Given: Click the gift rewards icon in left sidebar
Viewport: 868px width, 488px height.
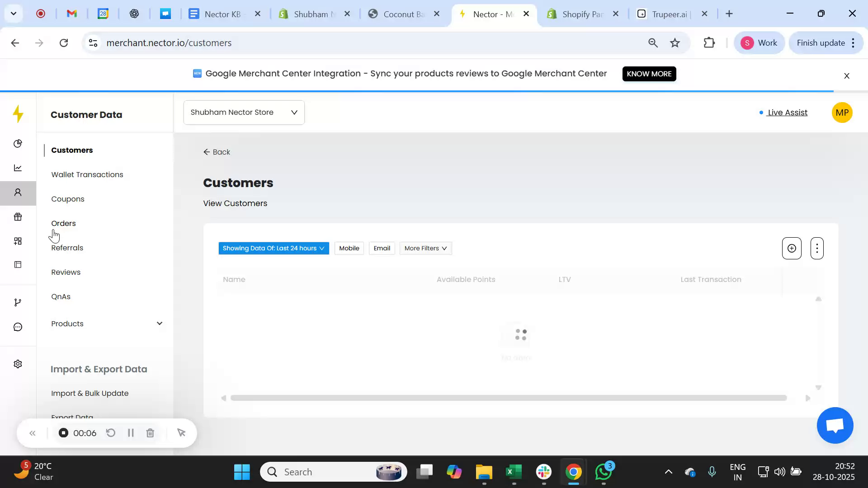Looking at the screenshot, I should 18,217.
